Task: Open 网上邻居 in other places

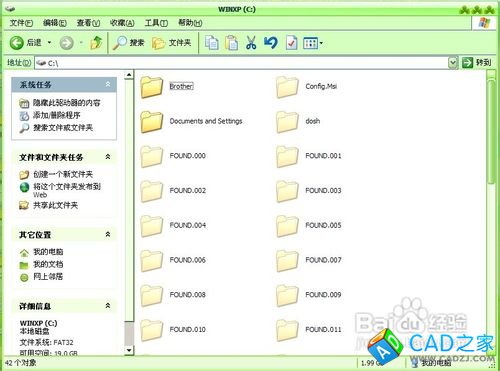Action: 48,277
